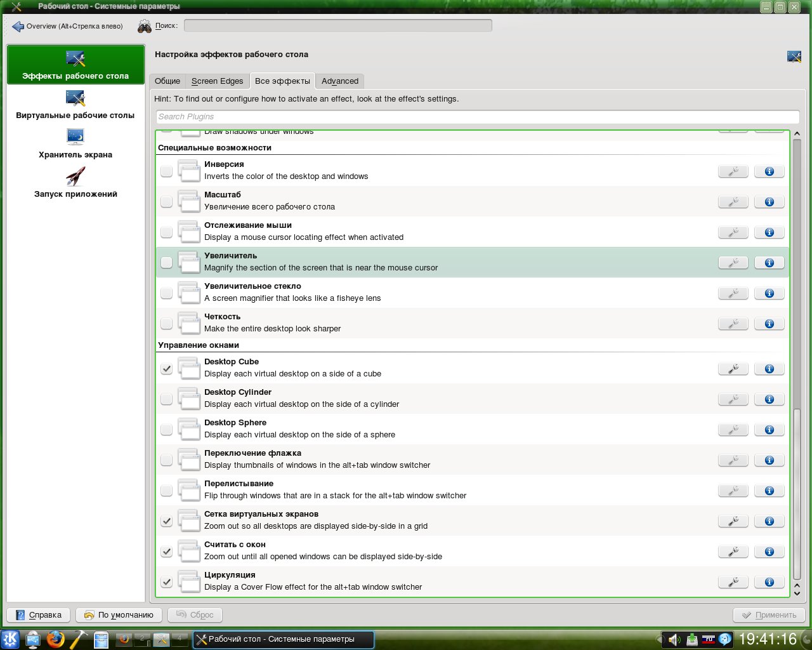812x650 pixels.
Task: Show info about Масштаб effect
Action: (769, 202)
